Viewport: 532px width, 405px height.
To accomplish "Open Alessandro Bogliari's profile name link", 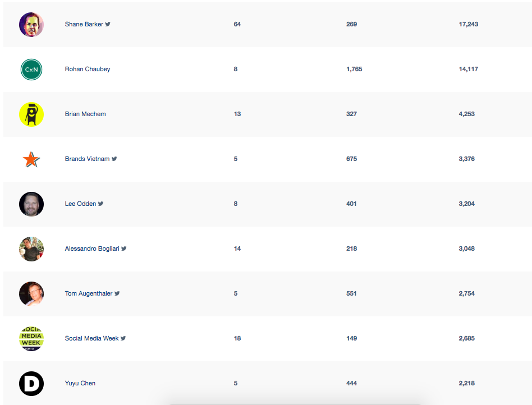I will [92, 248].
